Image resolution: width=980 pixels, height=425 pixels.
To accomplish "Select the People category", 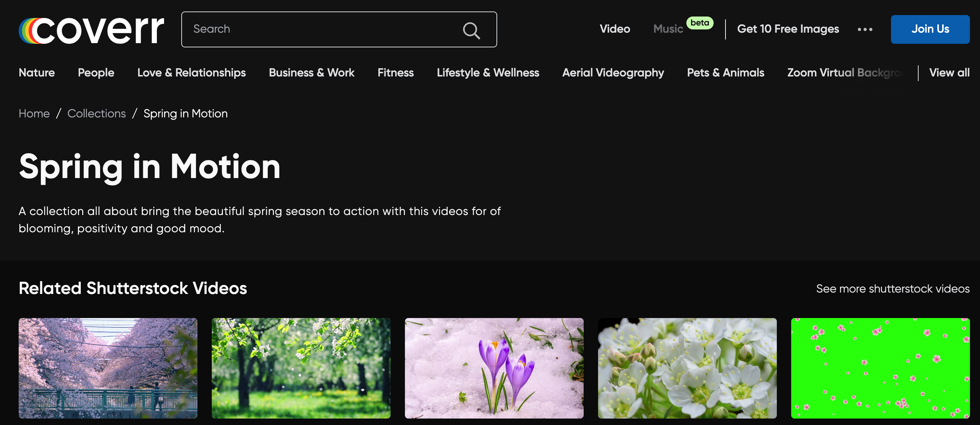I will pos(96,73).
